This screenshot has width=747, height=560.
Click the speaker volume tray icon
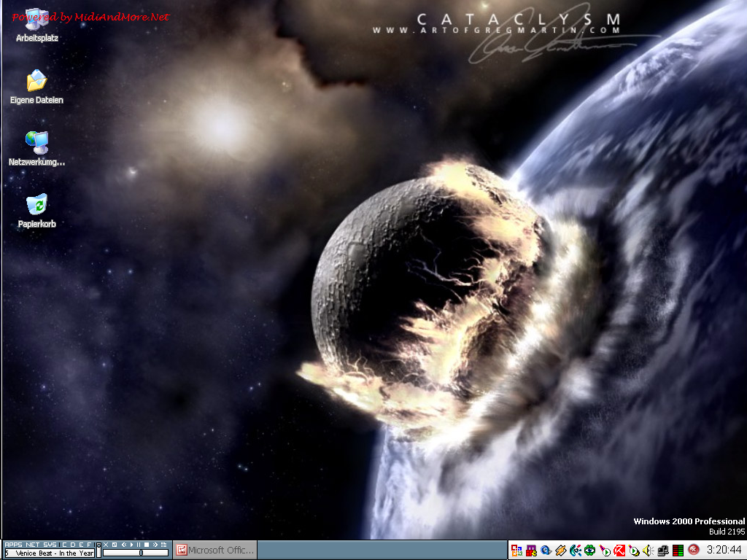click(x=649, y=551)
